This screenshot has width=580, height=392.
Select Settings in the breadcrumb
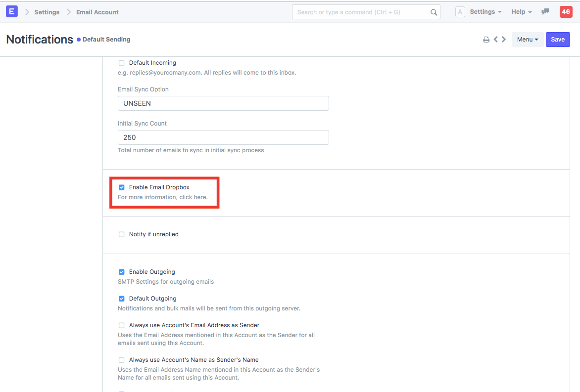tap(47, 12)
